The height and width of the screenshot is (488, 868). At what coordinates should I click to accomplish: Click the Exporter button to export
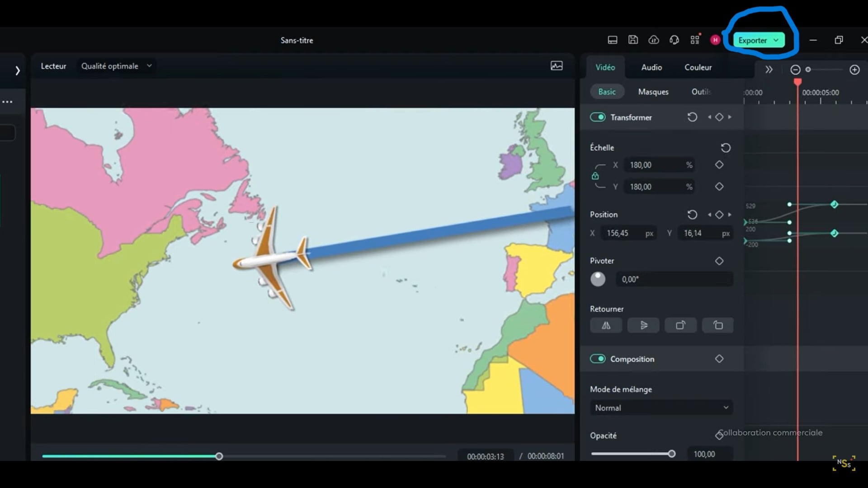[758, 40]
